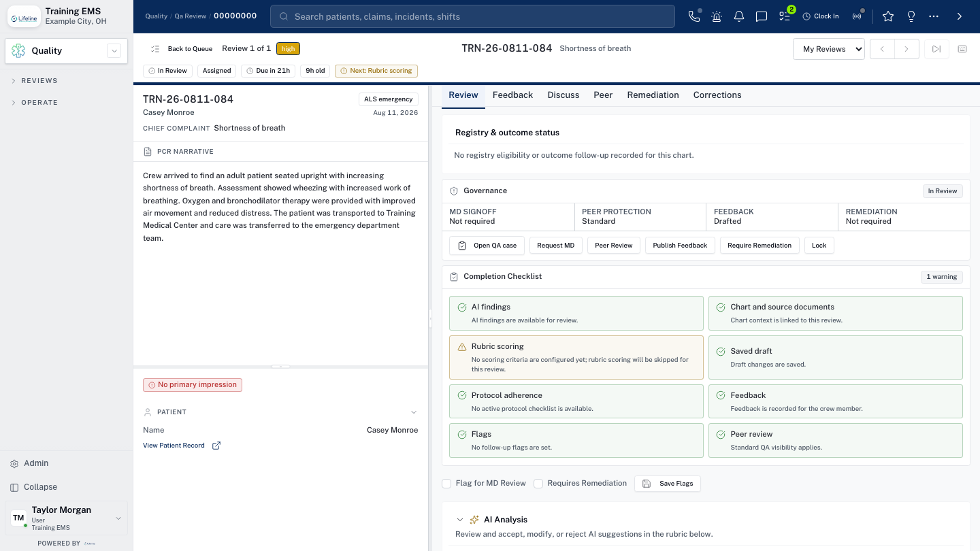Collapse the AI Analysis section
This screenshot has height=551, width=980.
[x=460, y=520]
